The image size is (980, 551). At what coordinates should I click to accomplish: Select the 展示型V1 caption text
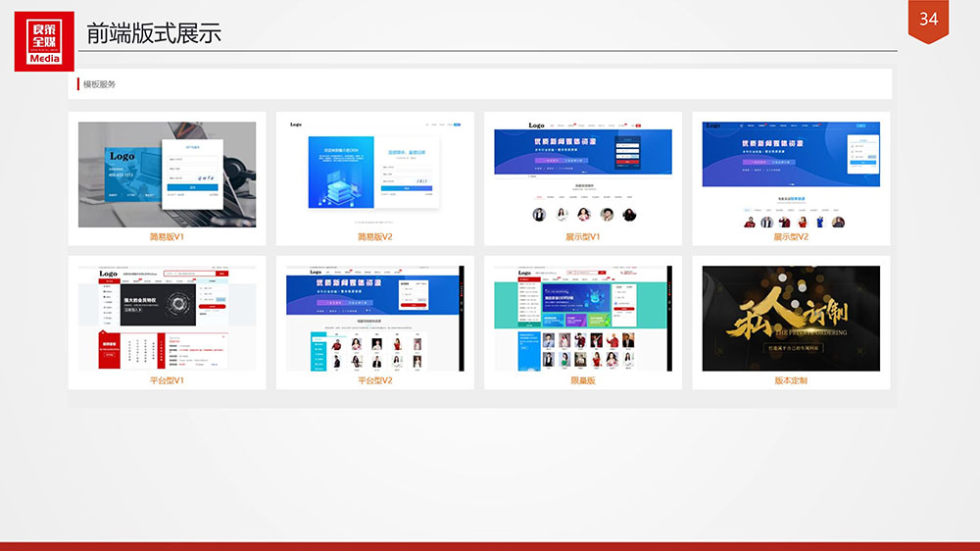583,237
